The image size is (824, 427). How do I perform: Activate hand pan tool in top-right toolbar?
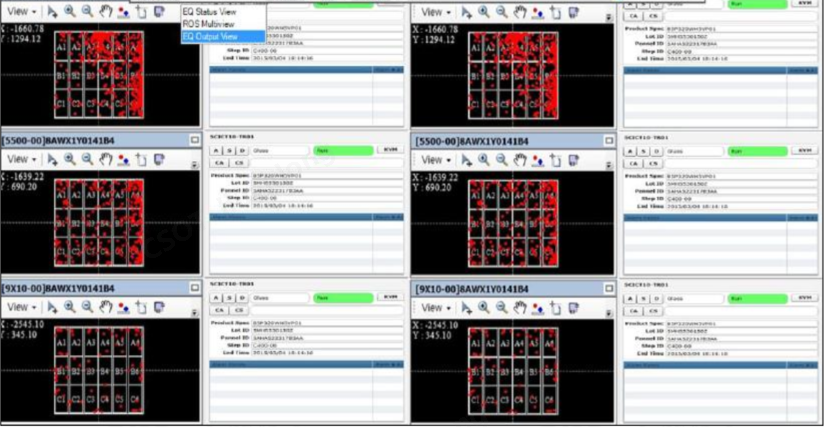[x=520, y=12]
